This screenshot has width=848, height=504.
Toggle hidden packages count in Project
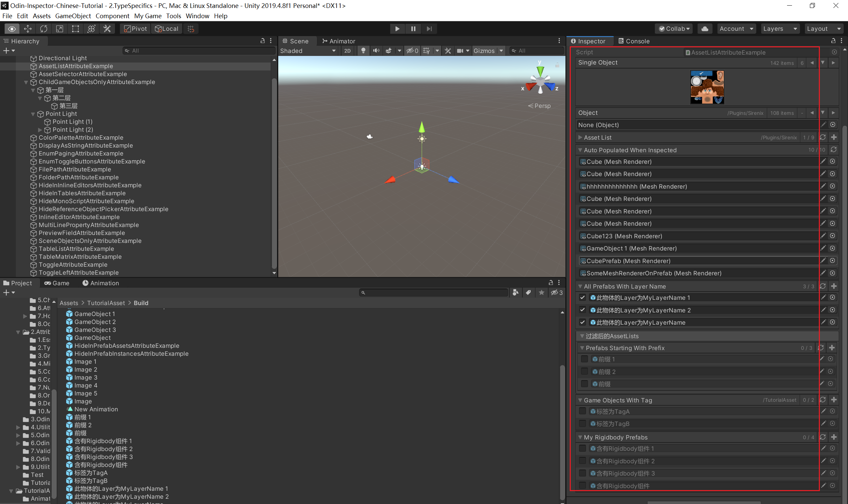557,293
